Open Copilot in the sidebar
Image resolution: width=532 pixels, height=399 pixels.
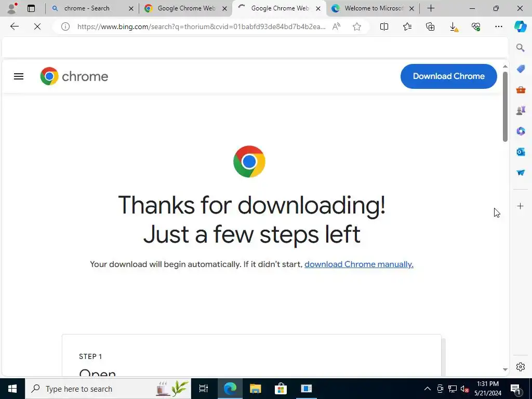(x=520, y=26)
